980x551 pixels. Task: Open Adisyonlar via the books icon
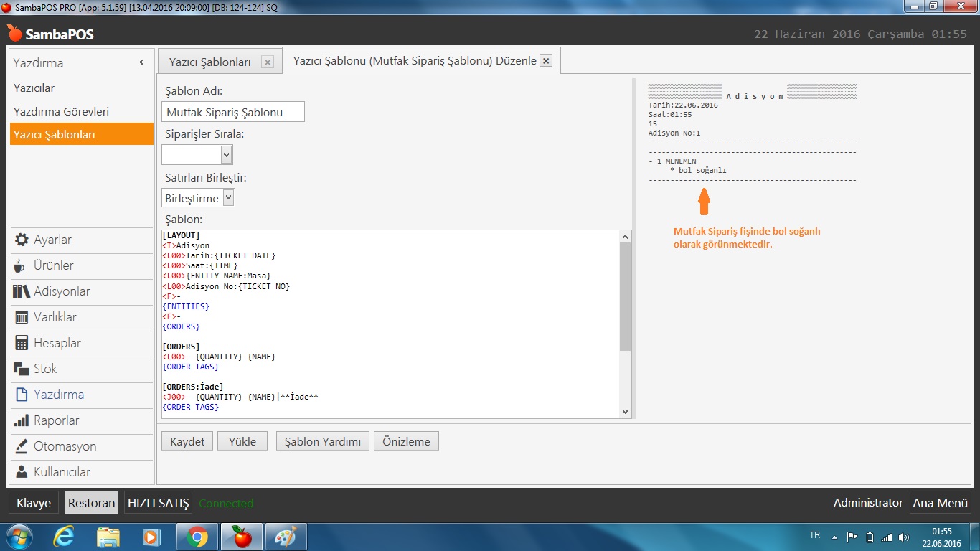pos(22,291)
